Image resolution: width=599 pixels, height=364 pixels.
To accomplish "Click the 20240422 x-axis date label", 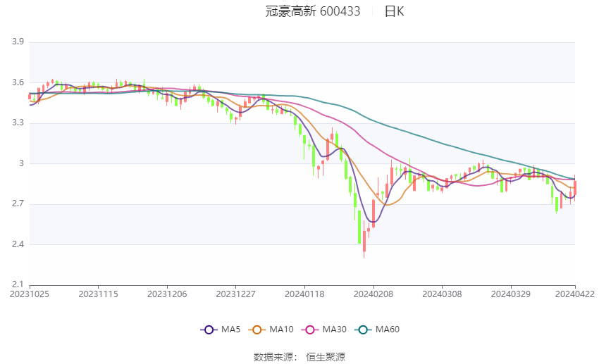I will point(575,294).
